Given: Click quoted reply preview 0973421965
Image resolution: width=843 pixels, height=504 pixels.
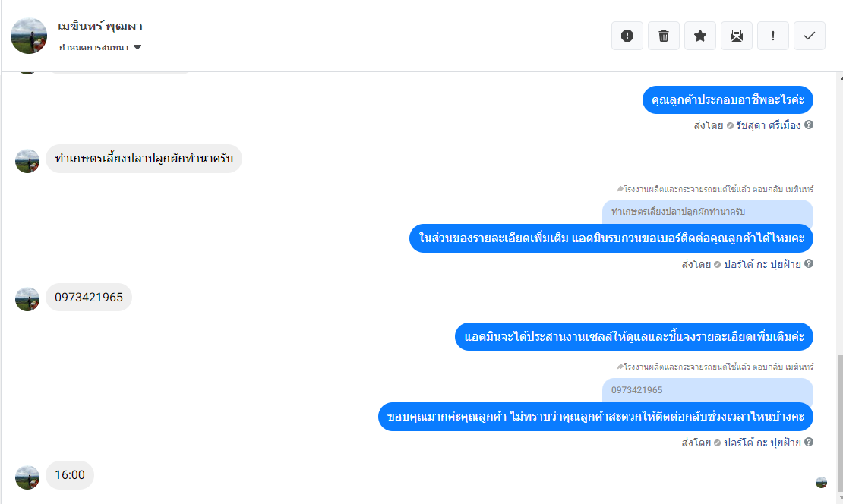Looking at the screenshot, I should pos(708,390).
